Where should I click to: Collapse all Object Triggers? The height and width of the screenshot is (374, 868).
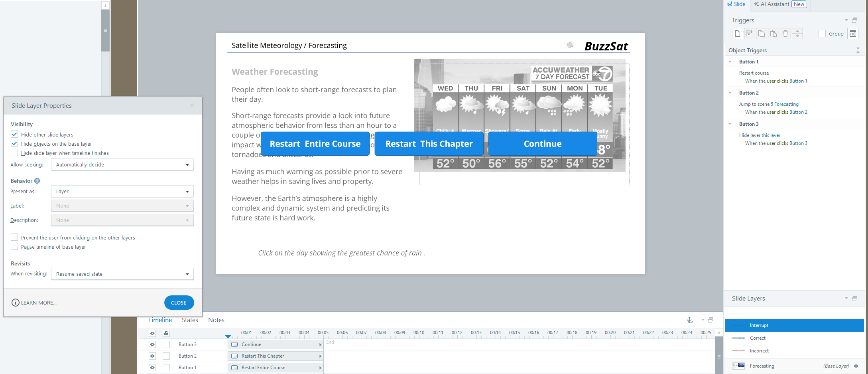858,50
